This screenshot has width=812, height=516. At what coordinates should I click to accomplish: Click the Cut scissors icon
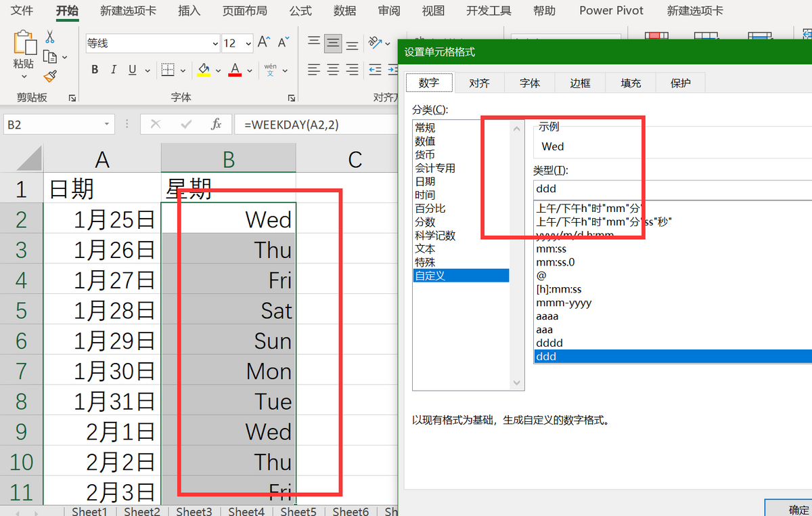click(49, 37)
